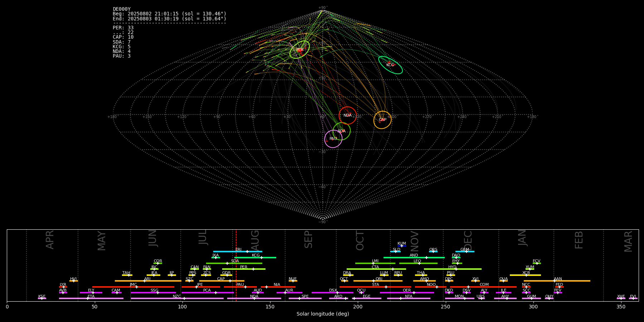Click the NZC shower bar
644x322 pixels.
click(x=177, y=298)
